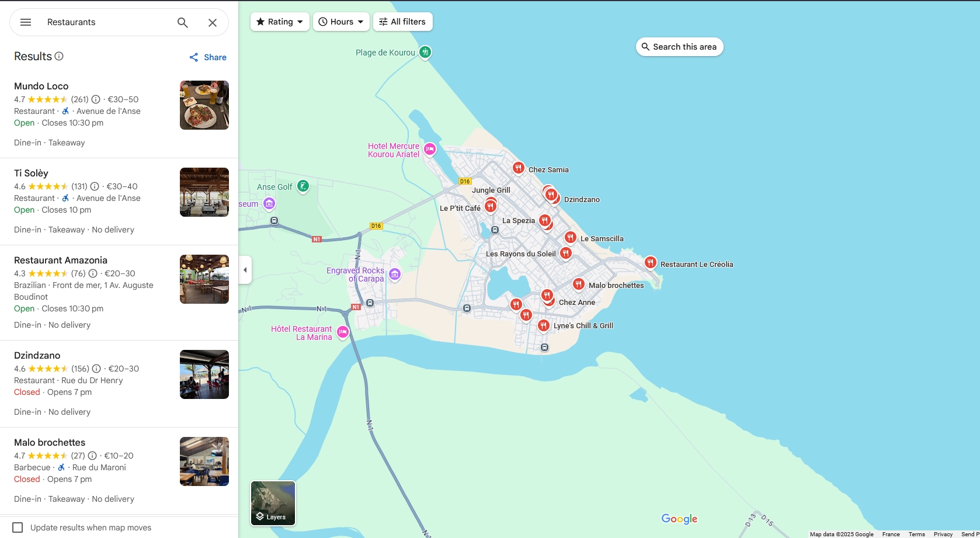The width and height of the screenshot is (980, 538).
Task: Click the wheelchair accessibility icon on Mundo Loco
Action: 65,111
